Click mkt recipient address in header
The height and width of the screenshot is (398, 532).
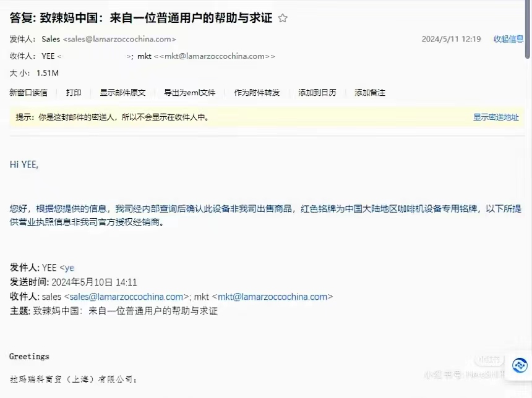215,56
